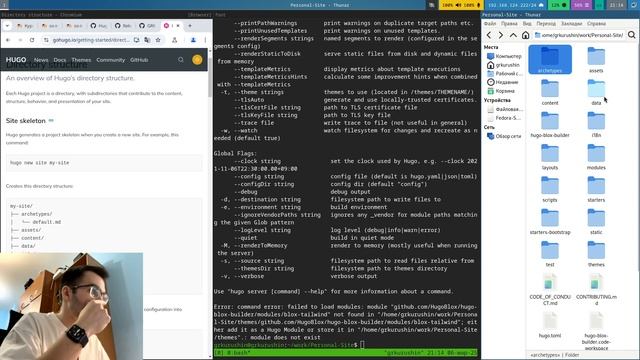640x360 pixels.
Task: Select the modules folder icon
Action: (x=596, y=153)
